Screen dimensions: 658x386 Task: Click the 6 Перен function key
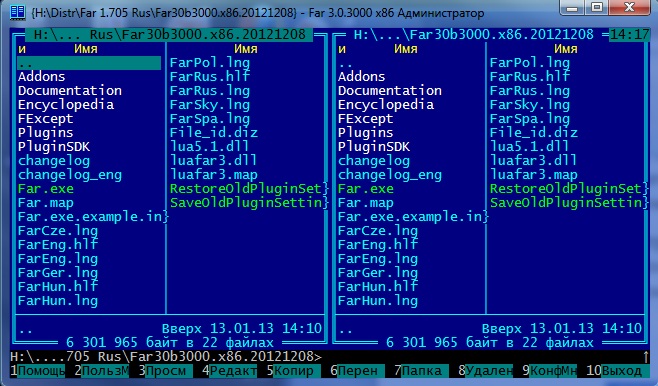[357, 371]
